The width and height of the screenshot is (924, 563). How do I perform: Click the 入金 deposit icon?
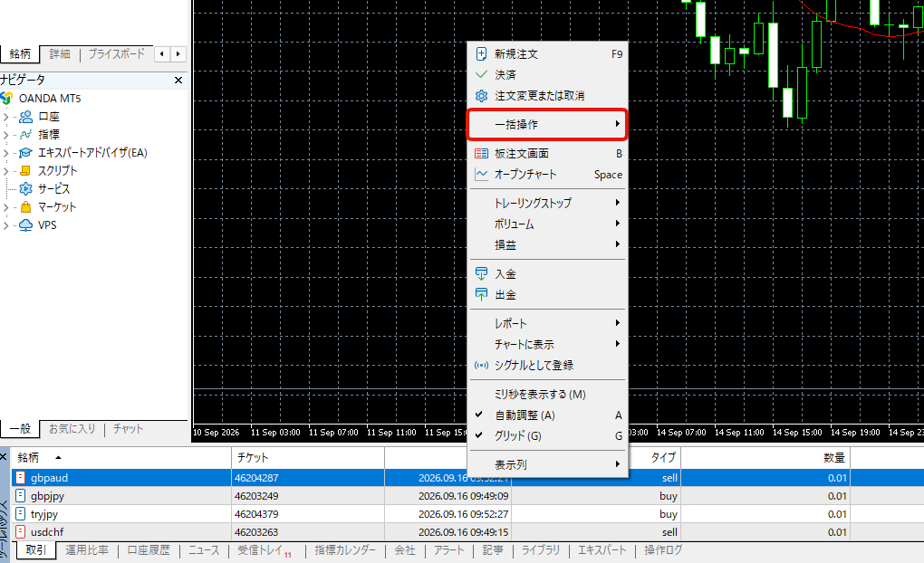pos(481,274)
